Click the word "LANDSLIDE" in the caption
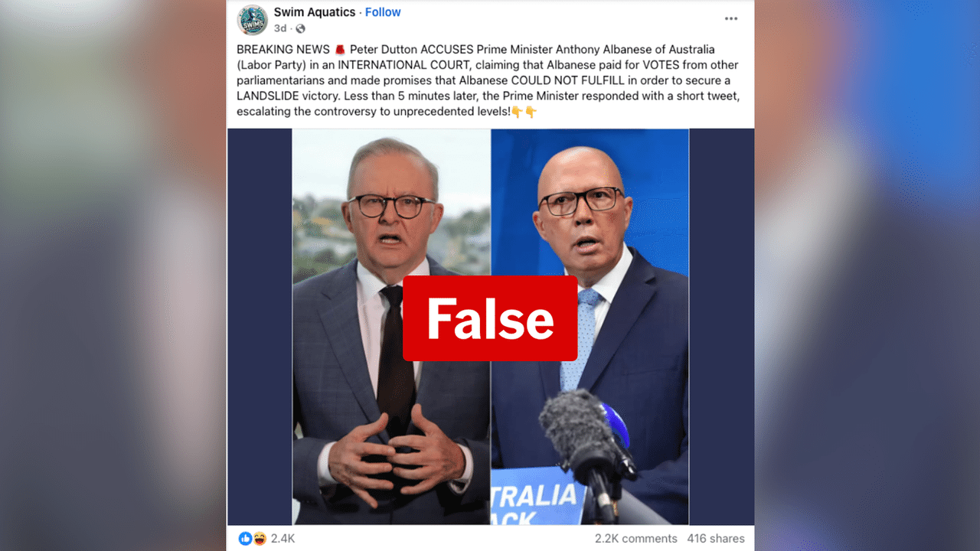Viewport: 980px width, 551px height. [x=266, y=96]
